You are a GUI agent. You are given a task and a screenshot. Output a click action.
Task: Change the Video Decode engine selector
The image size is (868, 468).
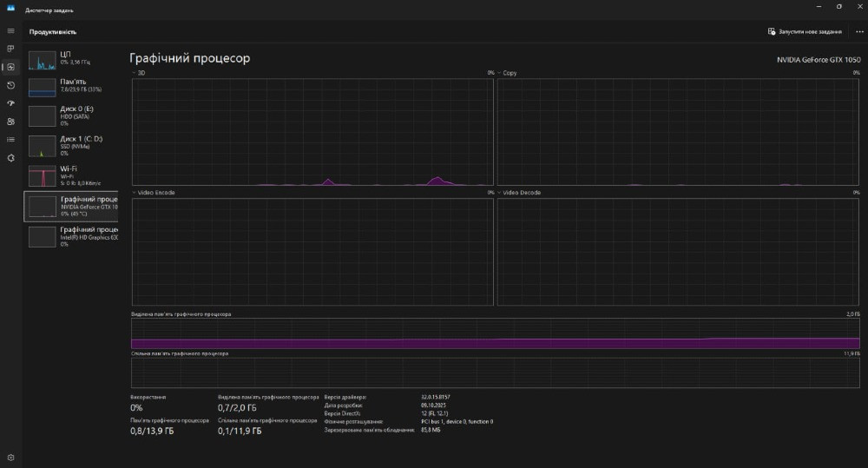coord(520,193)
